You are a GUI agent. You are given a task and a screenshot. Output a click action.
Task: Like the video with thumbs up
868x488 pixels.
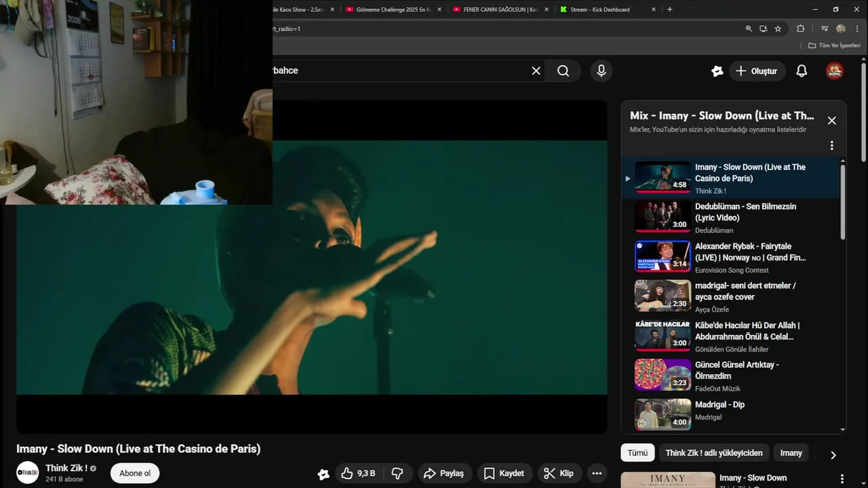(359, 473)
